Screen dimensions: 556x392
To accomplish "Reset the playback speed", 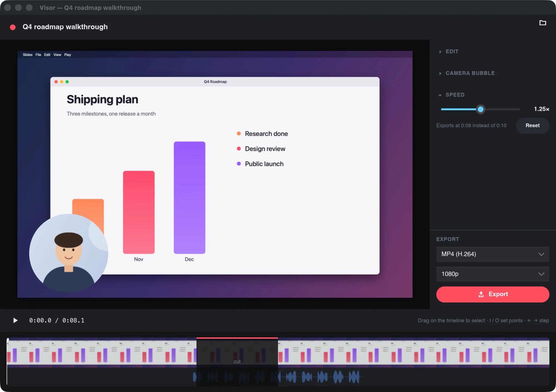I will (532, 126).
